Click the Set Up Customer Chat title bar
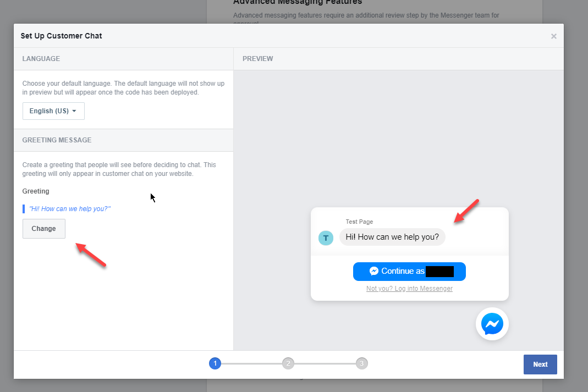This screenshot has height=392, width=588. pyautogui.click(x=61, y=36)
